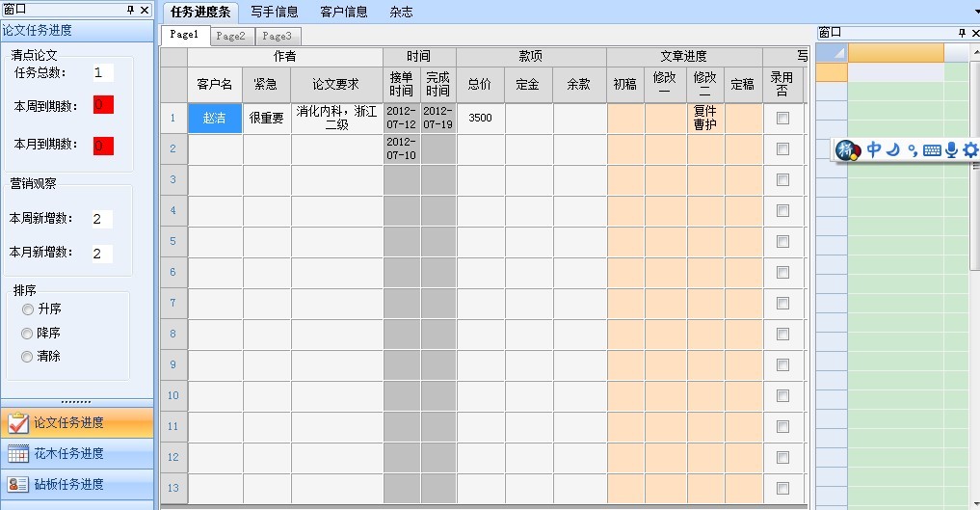
Task: Click the red 本月到期数 value box
Action: point(103,146)
